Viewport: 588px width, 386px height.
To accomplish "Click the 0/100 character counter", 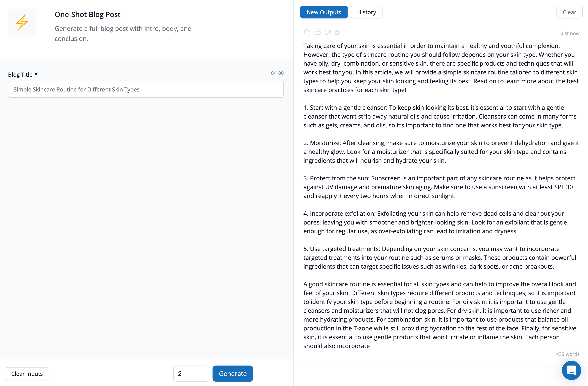I will click(x=277, y=73).
